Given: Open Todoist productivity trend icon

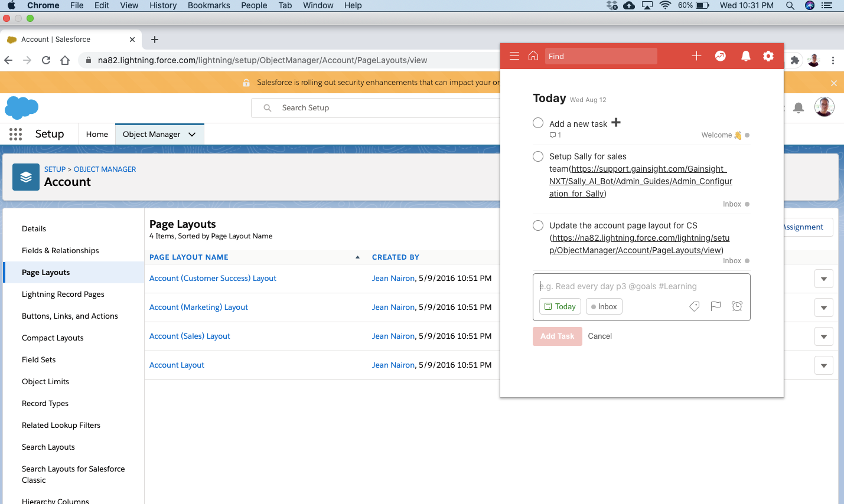Looking at the screenshot, I should (x=721, y=56).
